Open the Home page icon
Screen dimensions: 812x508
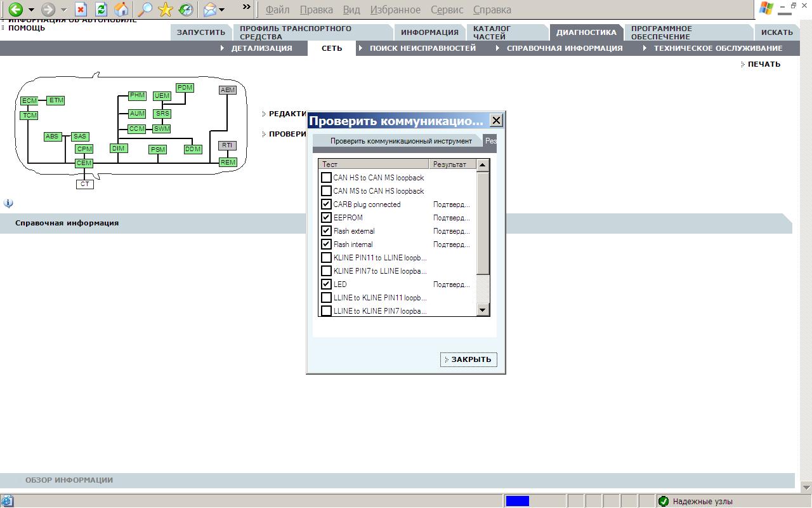pos(121,10)
